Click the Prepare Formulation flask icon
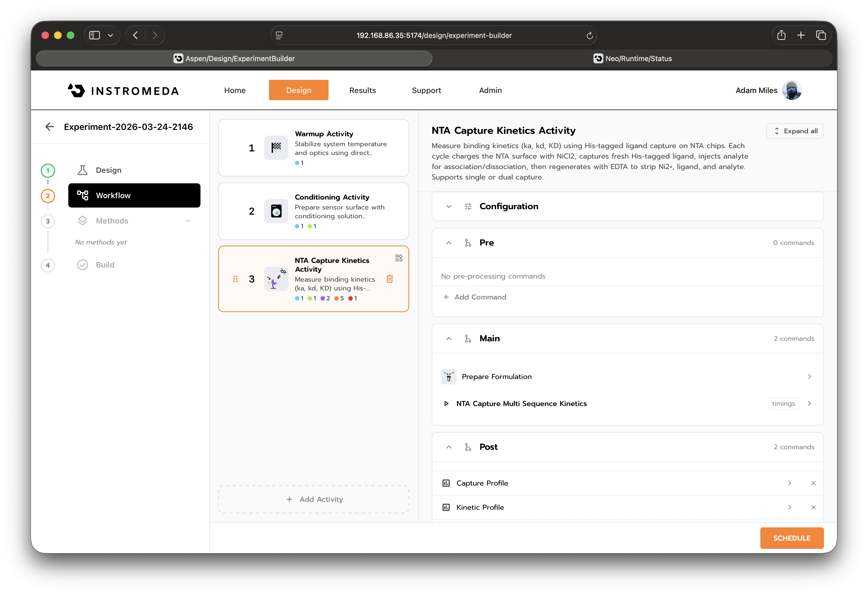The width and height of the screenshot is (868, 594). [x=449, y=376]
